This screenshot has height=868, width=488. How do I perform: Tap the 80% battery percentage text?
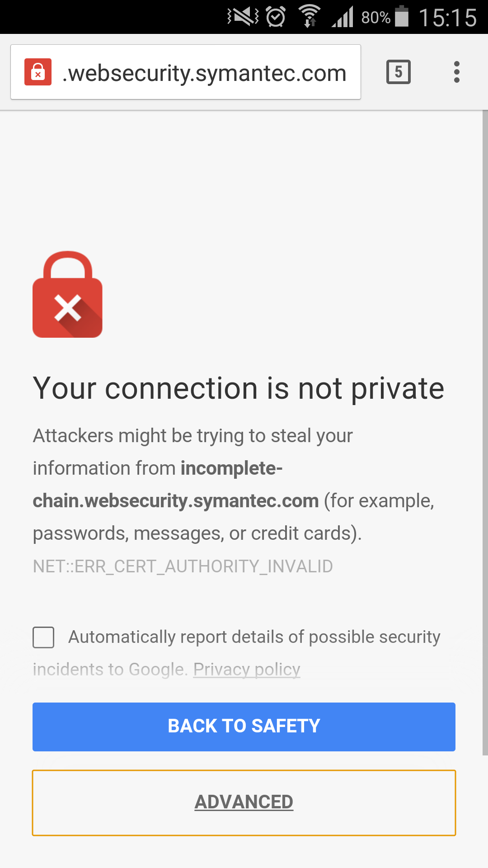pos(375,18)
